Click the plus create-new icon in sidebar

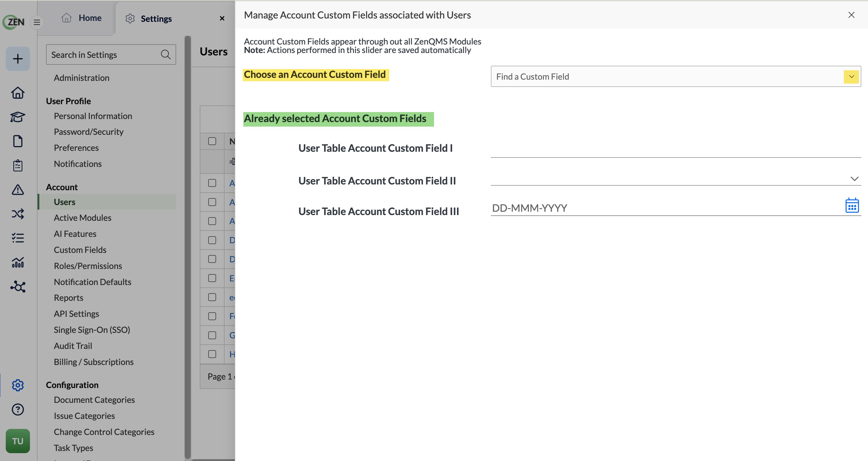pos(18,59)
